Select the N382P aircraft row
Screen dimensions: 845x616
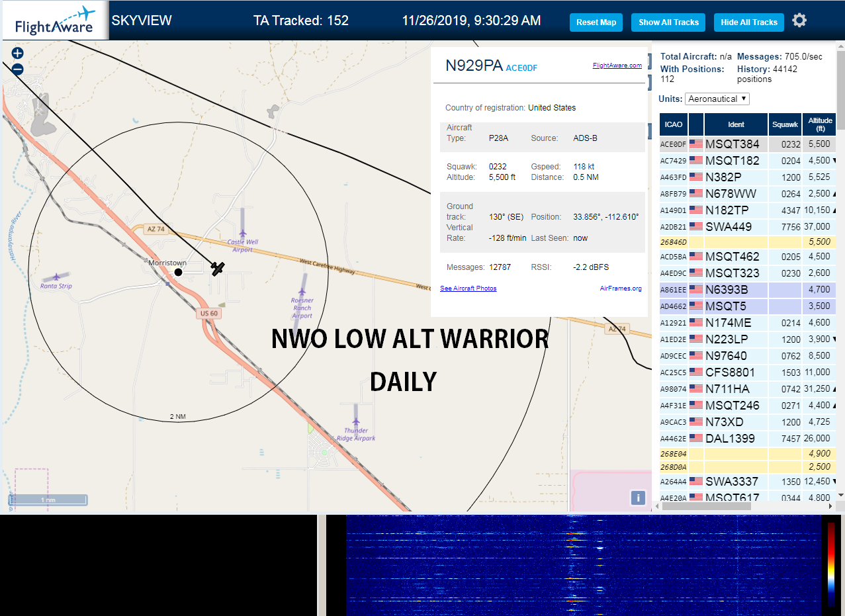click(748, 177)
